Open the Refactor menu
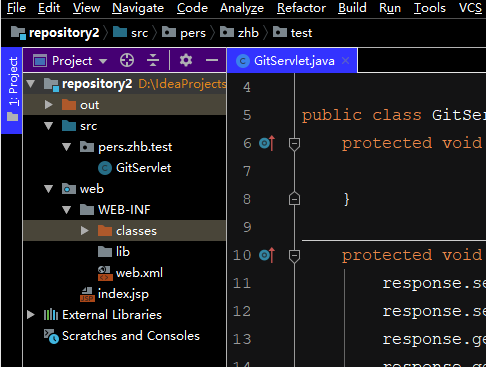 pos(301,8)
